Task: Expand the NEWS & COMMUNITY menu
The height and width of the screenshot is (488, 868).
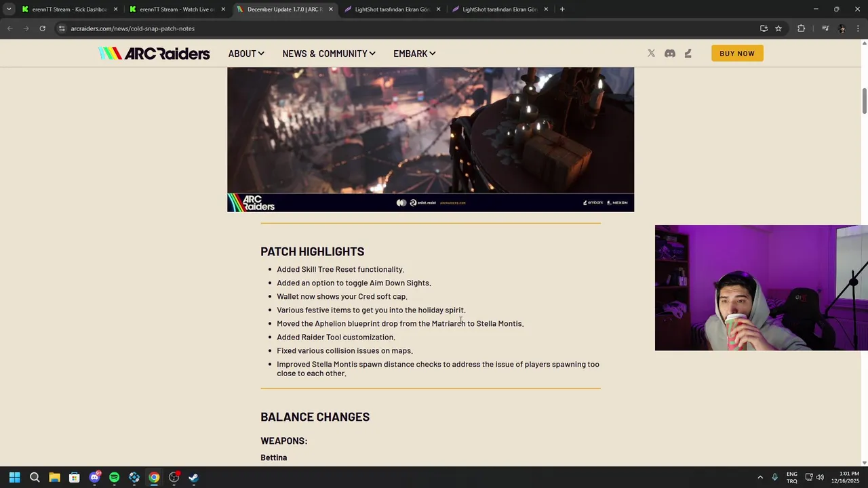Action: [329, 54]
